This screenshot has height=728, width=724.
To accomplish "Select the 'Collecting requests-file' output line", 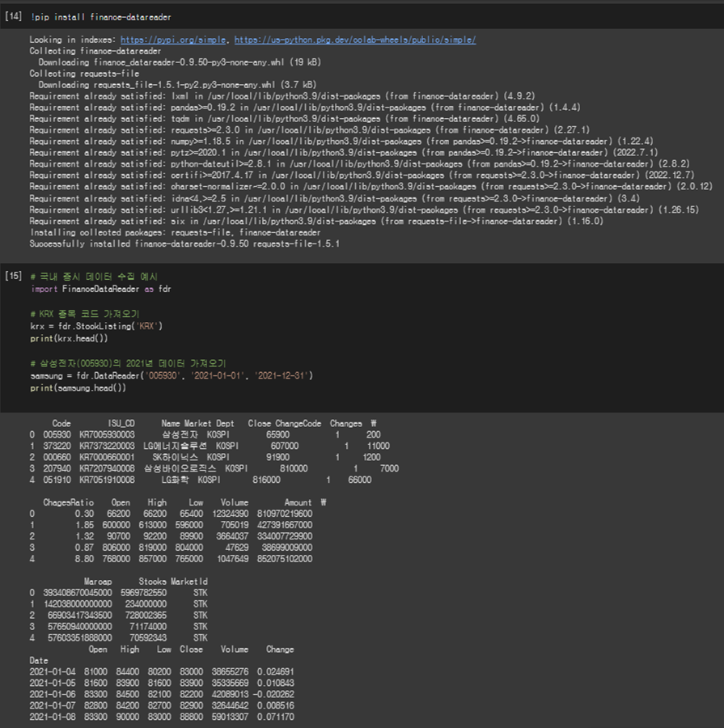I will (x=84, y=74).
